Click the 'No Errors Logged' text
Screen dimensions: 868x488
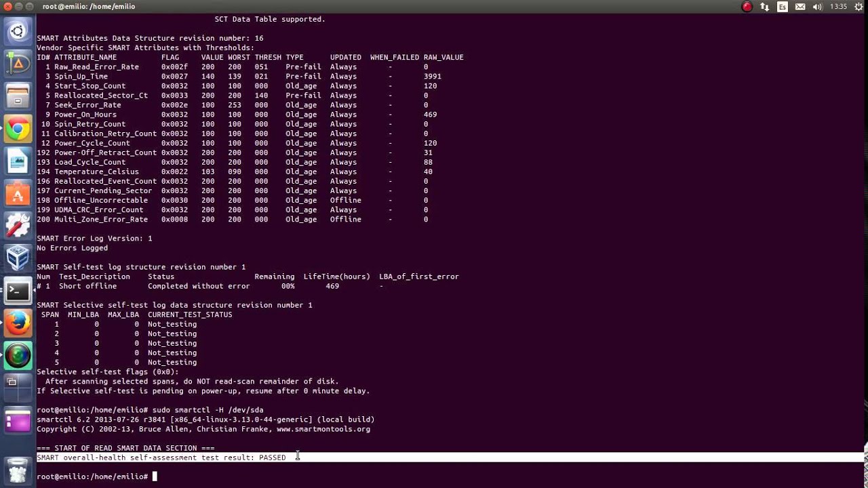[x=72, y=248]
